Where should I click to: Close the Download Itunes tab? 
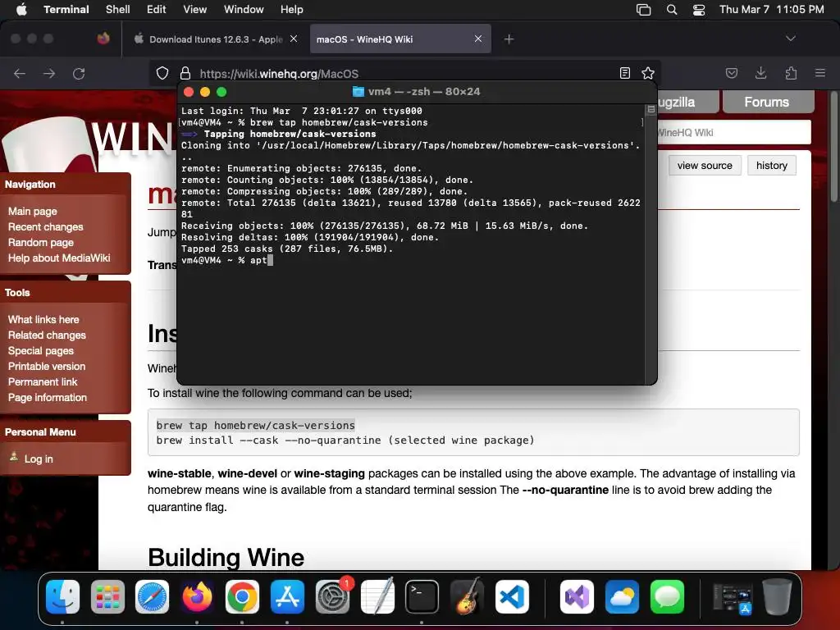click(294, 39)
